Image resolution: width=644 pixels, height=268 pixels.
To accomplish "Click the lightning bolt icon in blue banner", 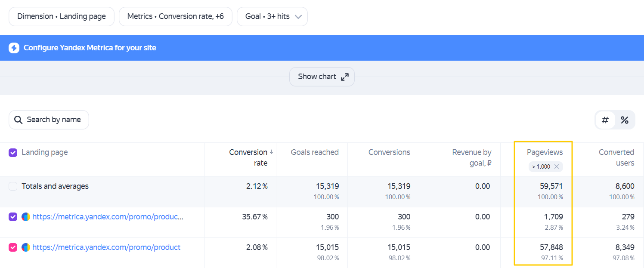I will (x=14, y=48).
